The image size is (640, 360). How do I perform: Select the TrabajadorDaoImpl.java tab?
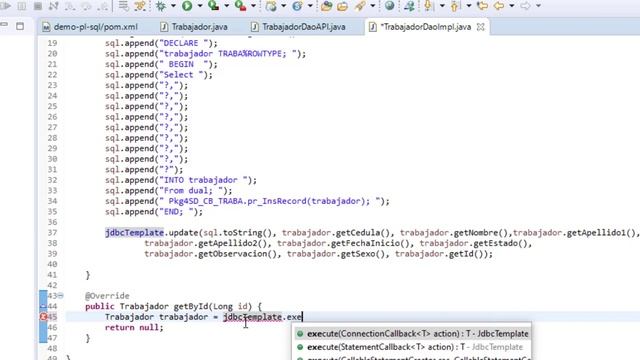point(425,27)
